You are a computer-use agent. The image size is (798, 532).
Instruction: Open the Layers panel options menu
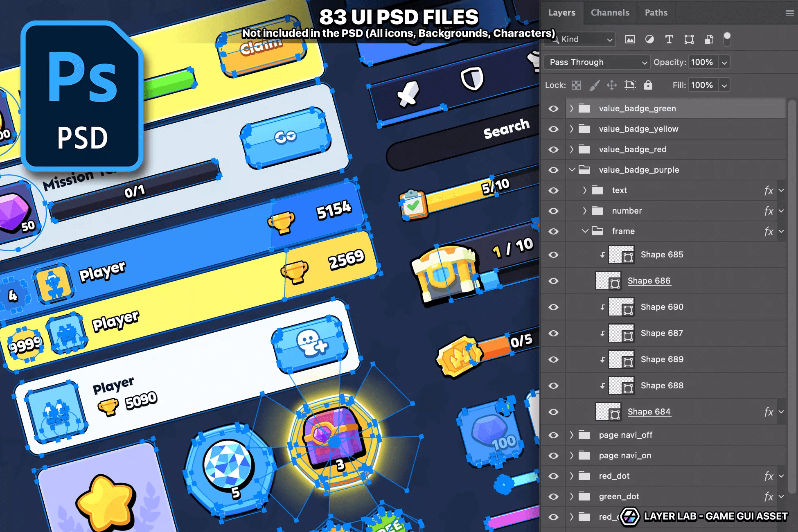tap(790, 13)
